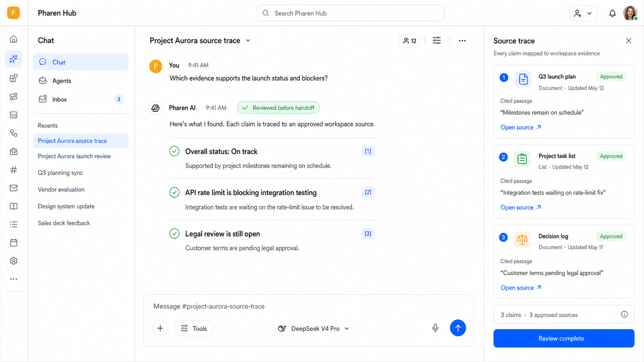Click the message input field
Image resolution: width=644 pixels, height=362 pixels.
[308, 306]
